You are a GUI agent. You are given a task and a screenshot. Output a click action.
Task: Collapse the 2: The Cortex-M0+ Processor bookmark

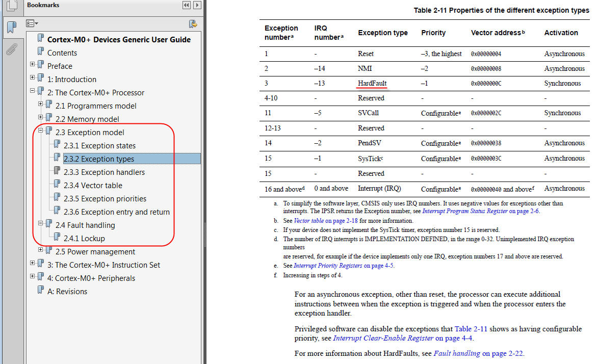(32, 91)
